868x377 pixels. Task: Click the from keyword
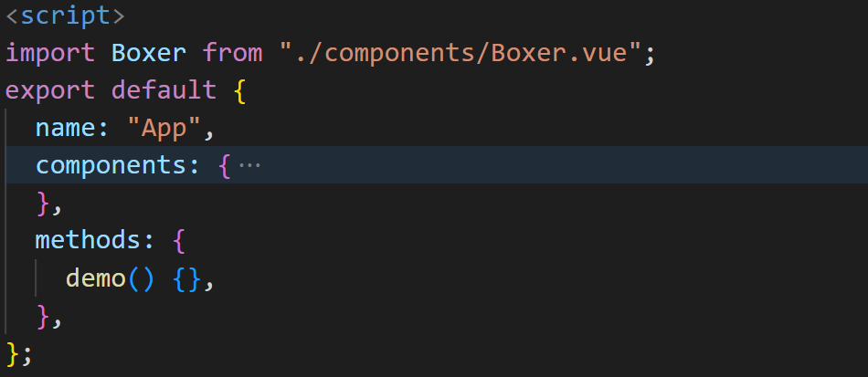point(233,52)
